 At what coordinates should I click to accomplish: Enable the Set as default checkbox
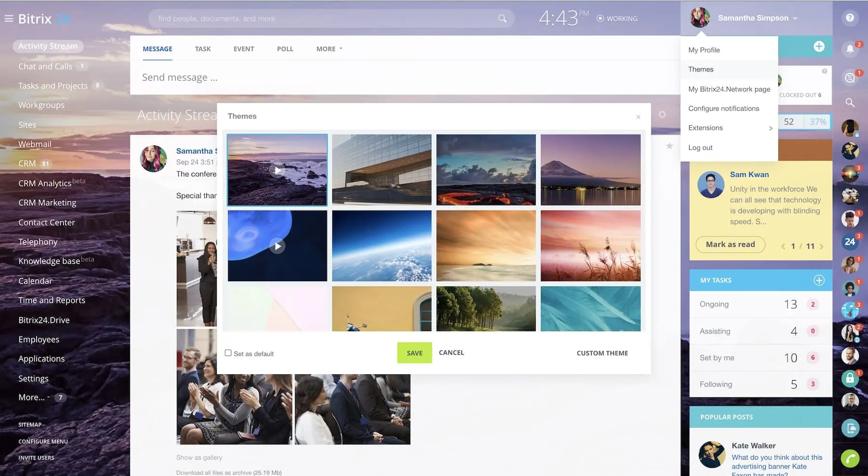point(228,353)
